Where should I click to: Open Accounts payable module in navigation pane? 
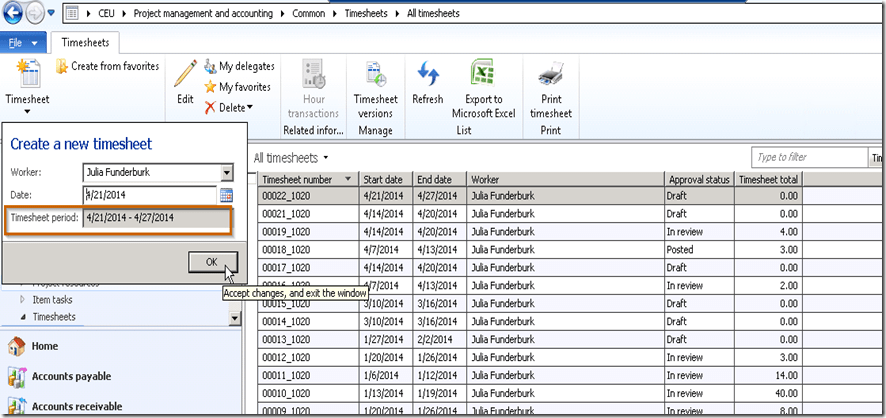pos(71,377)
